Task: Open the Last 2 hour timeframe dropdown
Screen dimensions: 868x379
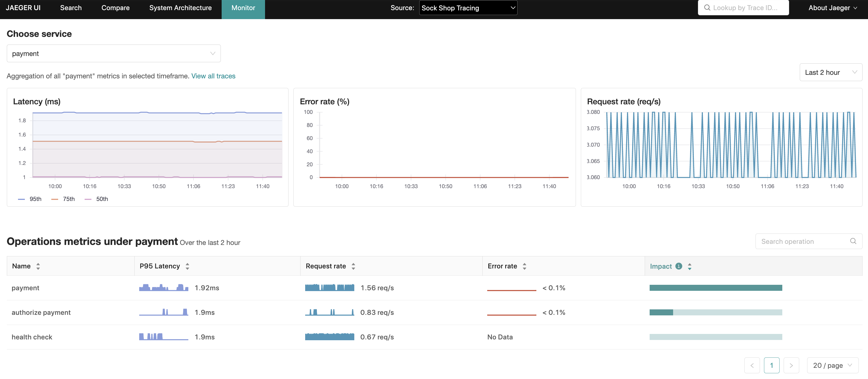Action: pos(830,72)
